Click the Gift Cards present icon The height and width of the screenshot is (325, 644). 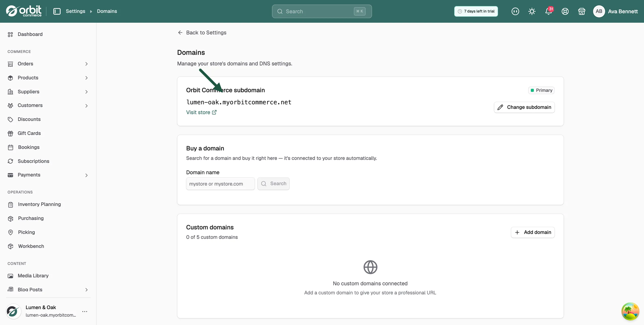[x=10, y=133]
